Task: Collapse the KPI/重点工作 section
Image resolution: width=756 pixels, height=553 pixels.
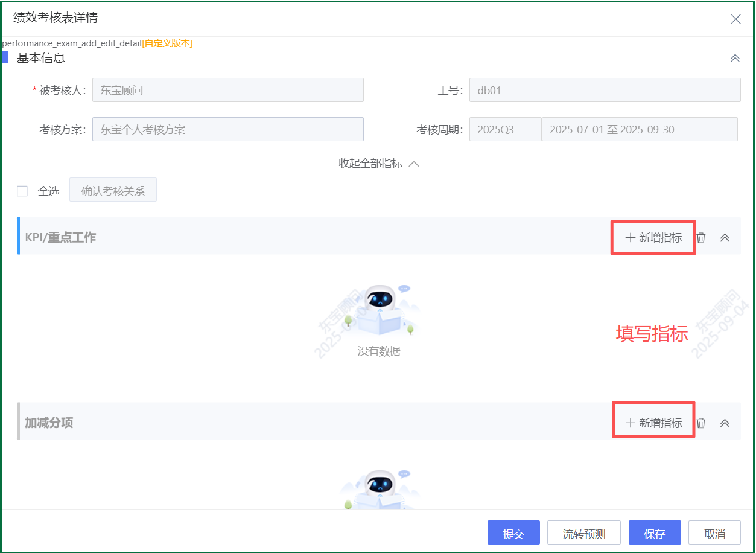Action: point(725,237)
